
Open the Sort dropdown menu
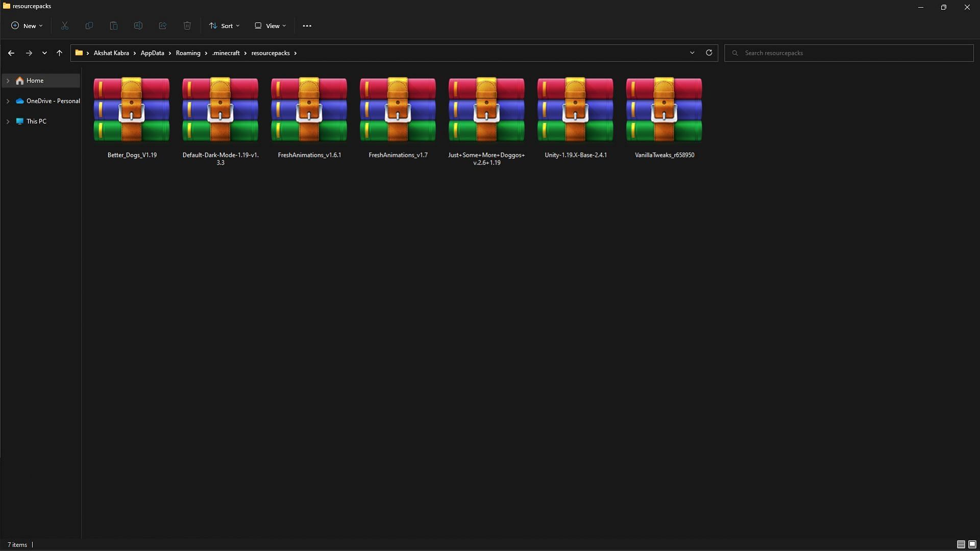224,26
